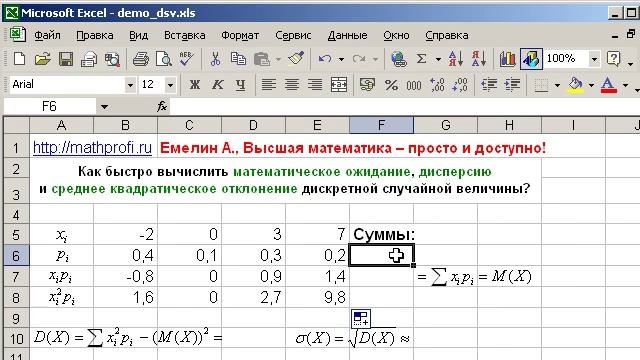Open the Сервис menu

point(293,36)
